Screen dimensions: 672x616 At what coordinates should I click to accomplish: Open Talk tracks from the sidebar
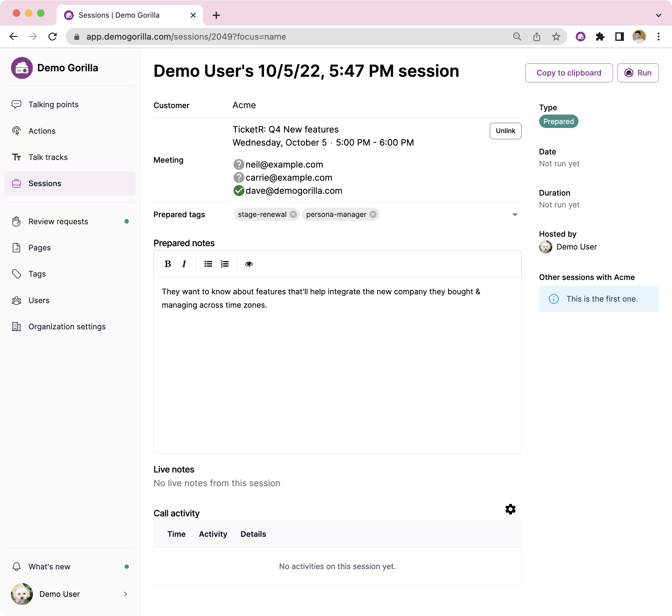click(x=48, y=157)
